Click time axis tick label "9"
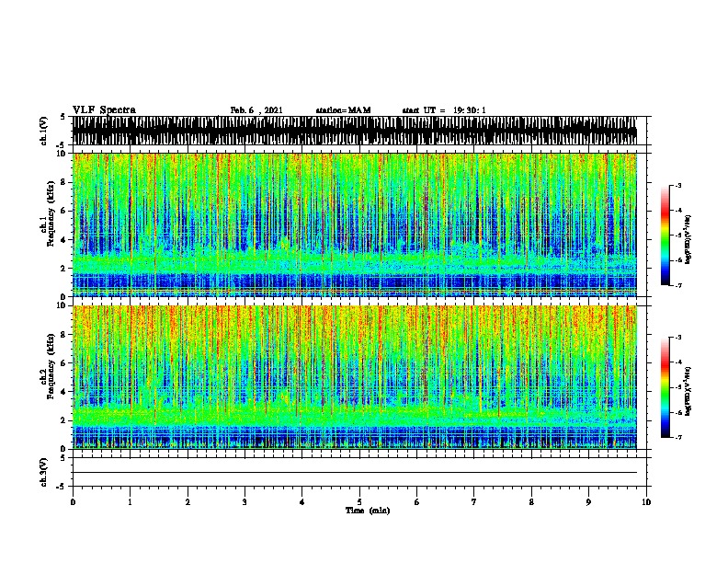 (588, 502)
